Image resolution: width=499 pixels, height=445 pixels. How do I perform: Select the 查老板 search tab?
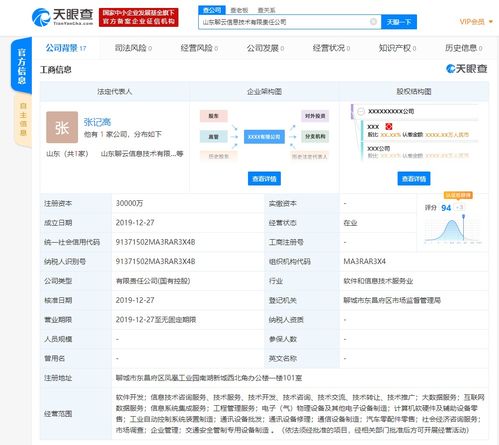239,10
